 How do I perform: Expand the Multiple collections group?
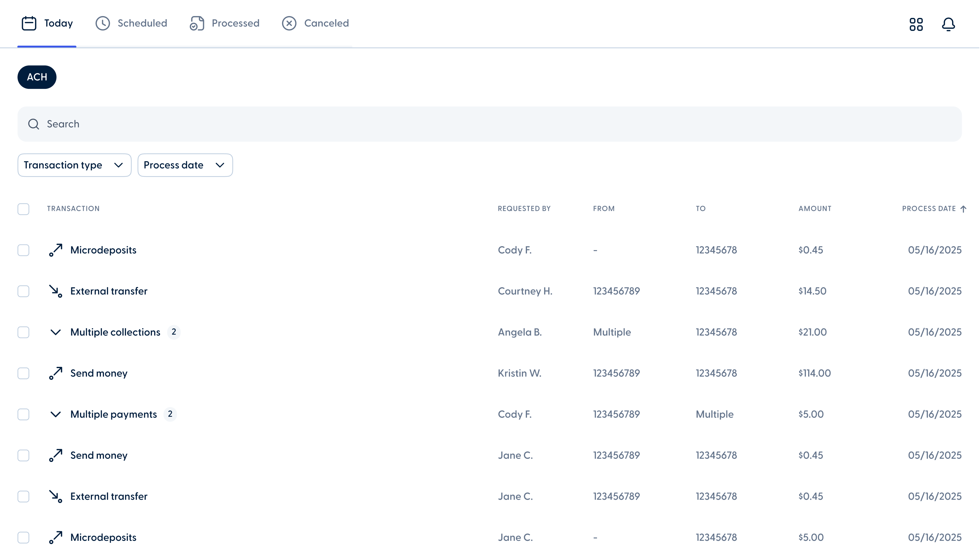tap(55, 332)
